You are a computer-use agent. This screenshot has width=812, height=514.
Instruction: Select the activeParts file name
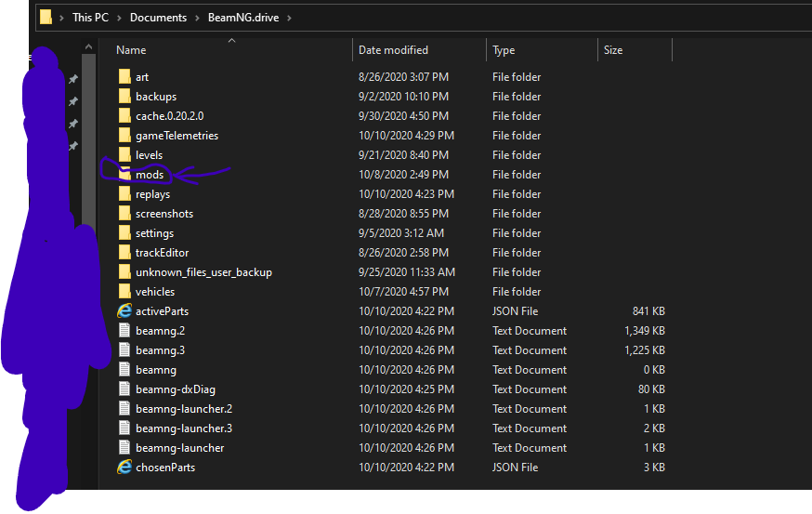[x=162, y=311]
